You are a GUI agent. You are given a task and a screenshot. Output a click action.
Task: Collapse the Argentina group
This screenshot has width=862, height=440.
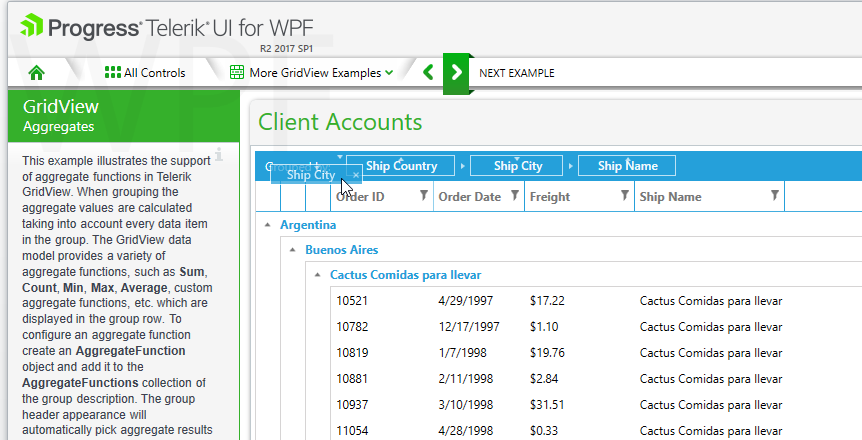(267, 225)
